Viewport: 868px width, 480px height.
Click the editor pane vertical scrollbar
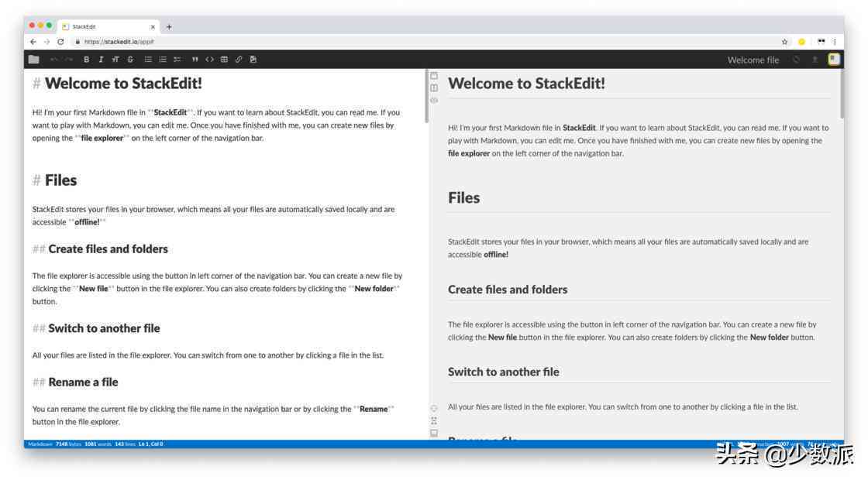[426, 96]
